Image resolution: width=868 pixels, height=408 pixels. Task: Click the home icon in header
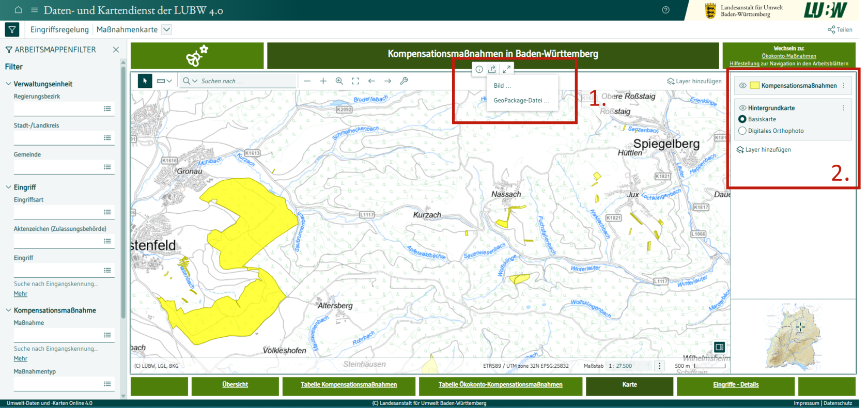pyautogui.click(x=18, y=10)
